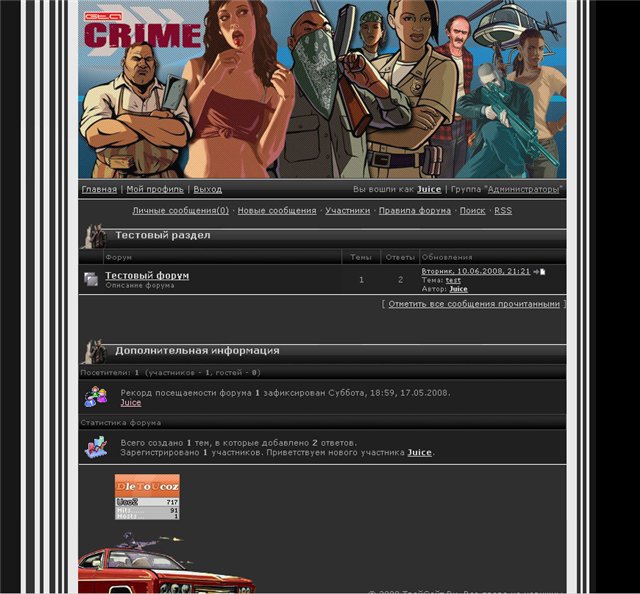This screenshot has width=640, height=594.
Task: Open the Тестовый форум forum
Action: pyautogui.click(x=147, y=276)
